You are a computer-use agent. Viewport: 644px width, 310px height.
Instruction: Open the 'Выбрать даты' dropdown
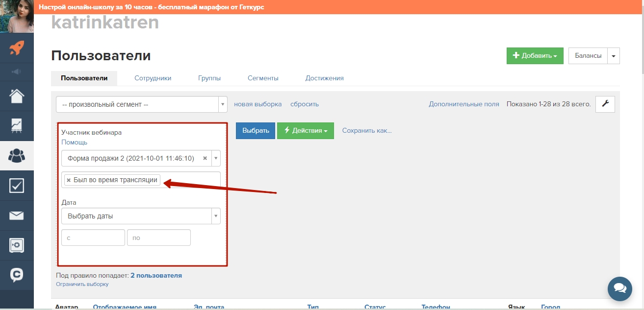pos(216,216)
